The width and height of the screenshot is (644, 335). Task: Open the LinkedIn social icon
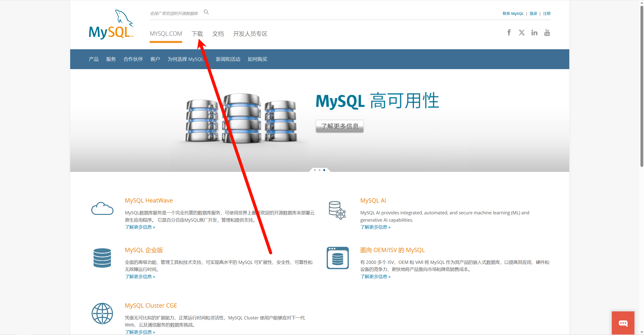tap(534, 33)
